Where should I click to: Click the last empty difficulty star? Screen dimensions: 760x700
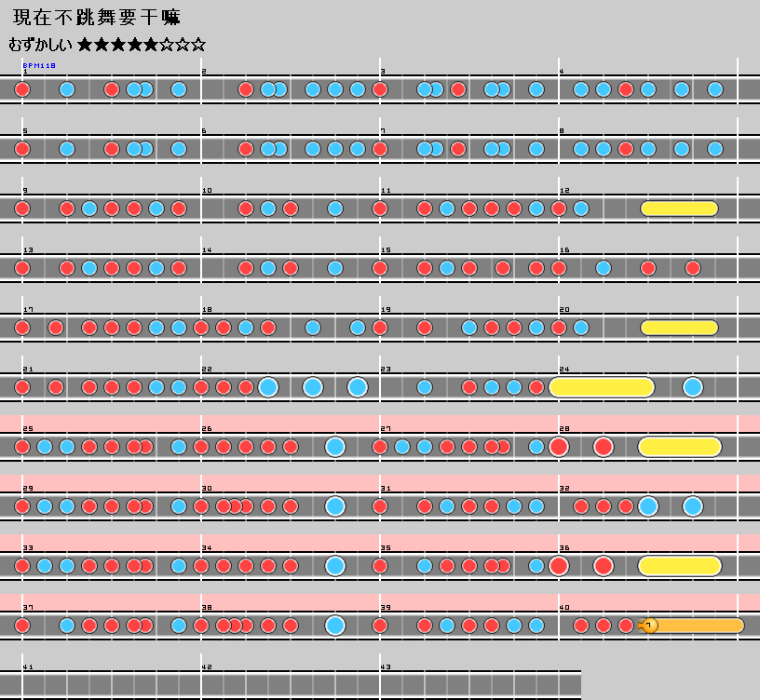click(198, 44)
